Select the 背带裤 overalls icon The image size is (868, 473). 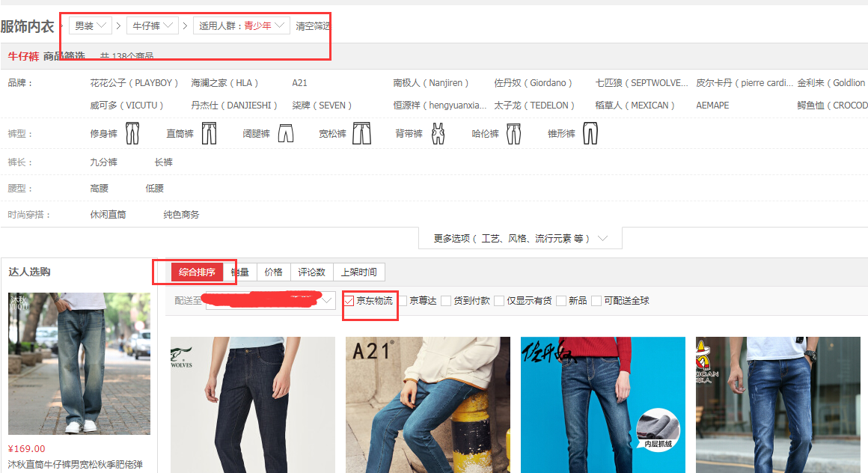(438, 133)
